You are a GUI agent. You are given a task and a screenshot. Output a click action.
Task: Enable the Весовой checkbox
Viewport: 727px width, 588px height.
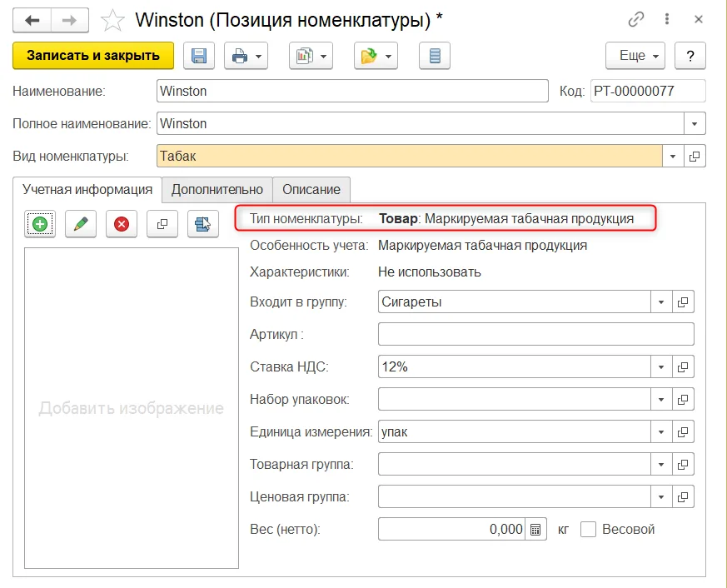tap(588, 529)
